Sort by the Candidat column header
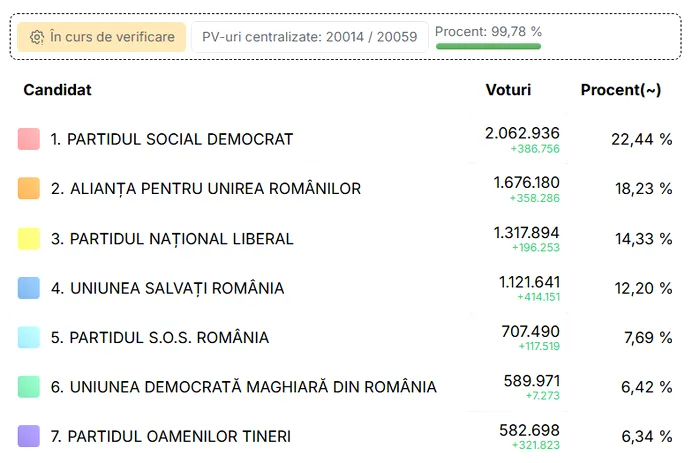Viewport: 700px width, 463px height. pos(57,90)
